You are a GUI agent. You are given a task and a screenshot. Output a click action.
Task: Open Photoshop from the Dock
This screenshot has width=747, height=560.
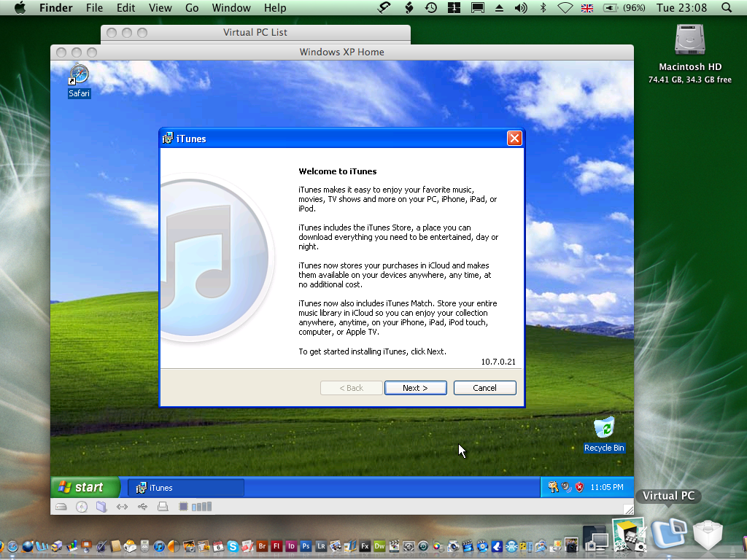click(x=306, y=545)
